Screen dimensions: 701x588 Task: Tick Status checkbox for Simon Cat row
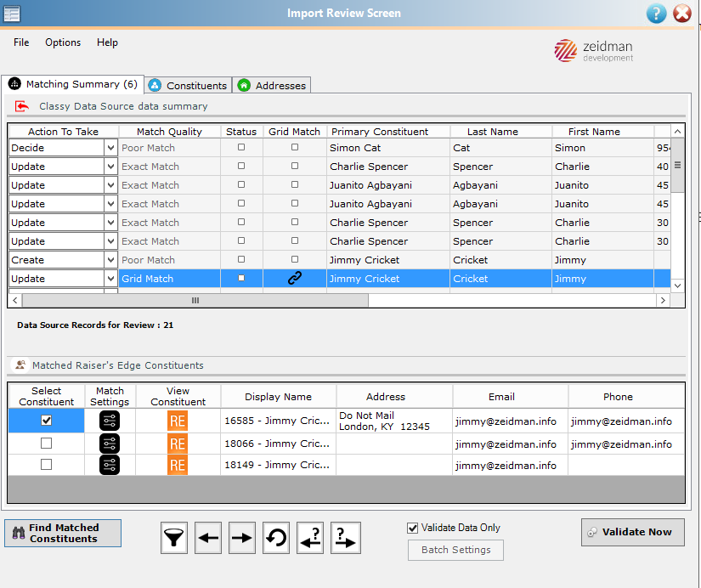241,147
